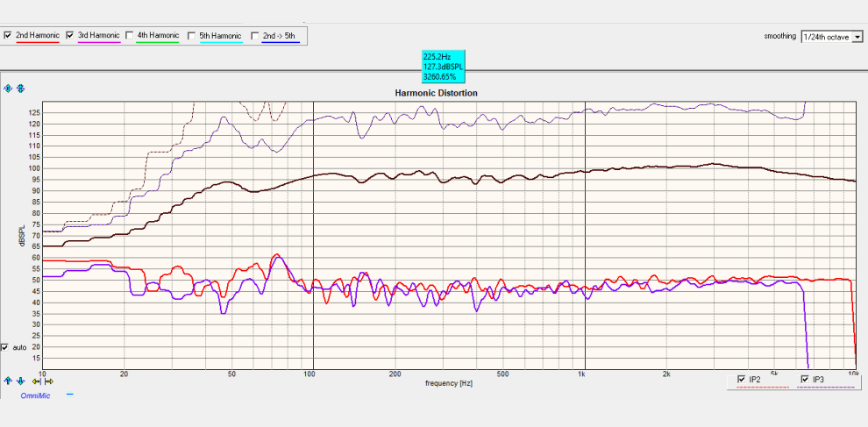The image size is (868, 427).
Task: Shift the graph down with the cyan down arrow
Action: (20, 381)
